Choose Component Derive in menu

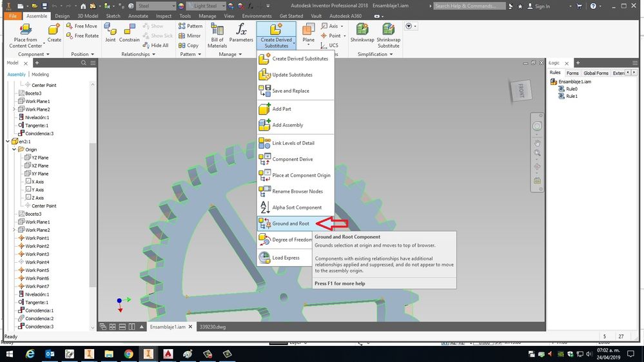coord(295,159)
